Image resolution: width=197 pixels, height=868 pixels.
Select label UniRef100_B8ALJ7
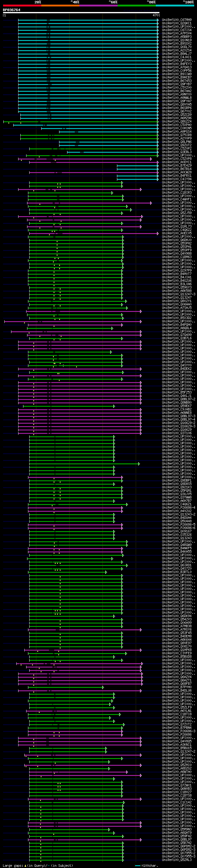(177, 54)
